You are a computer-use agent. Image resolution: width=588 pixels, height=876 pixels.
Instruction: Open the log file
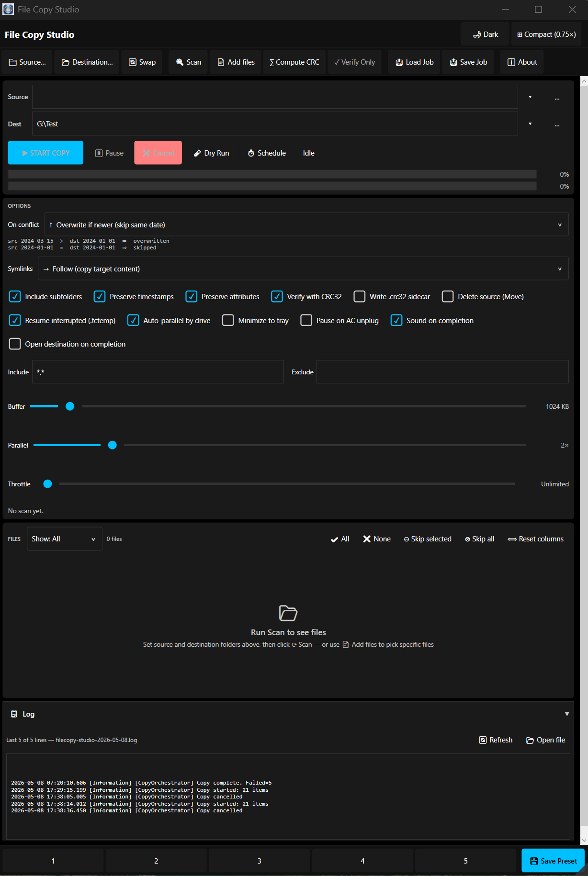tap(545, 740)
